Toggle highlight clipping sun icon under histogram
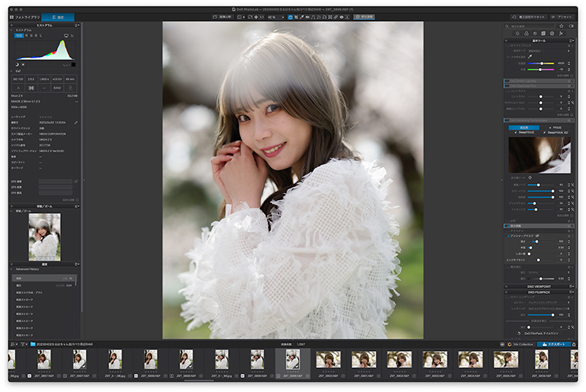Image resolution: width=586 pixels, height=392 pixels. click(x=23, y=64)
